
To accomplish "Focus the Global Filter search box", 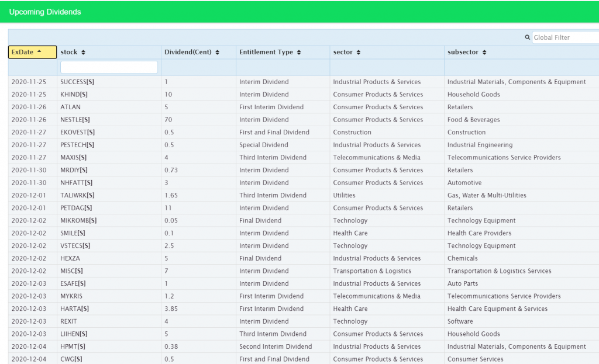I will tap(564, 37).
